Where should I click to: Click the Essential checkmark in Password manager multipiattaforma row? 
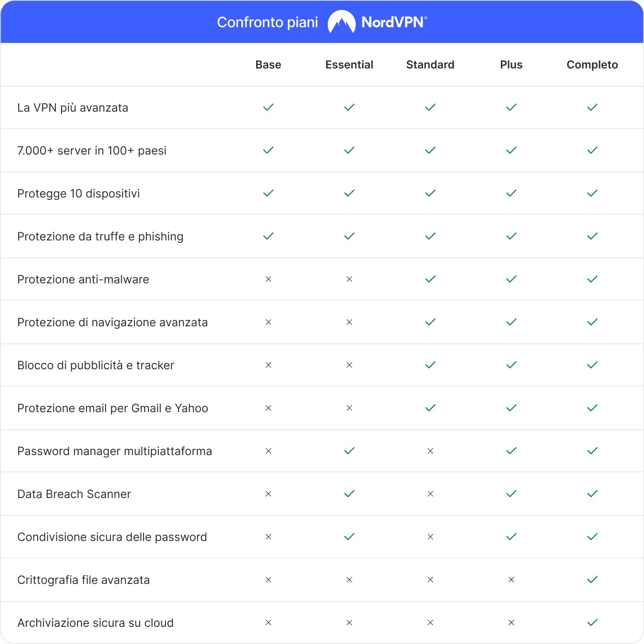[350, 451]
